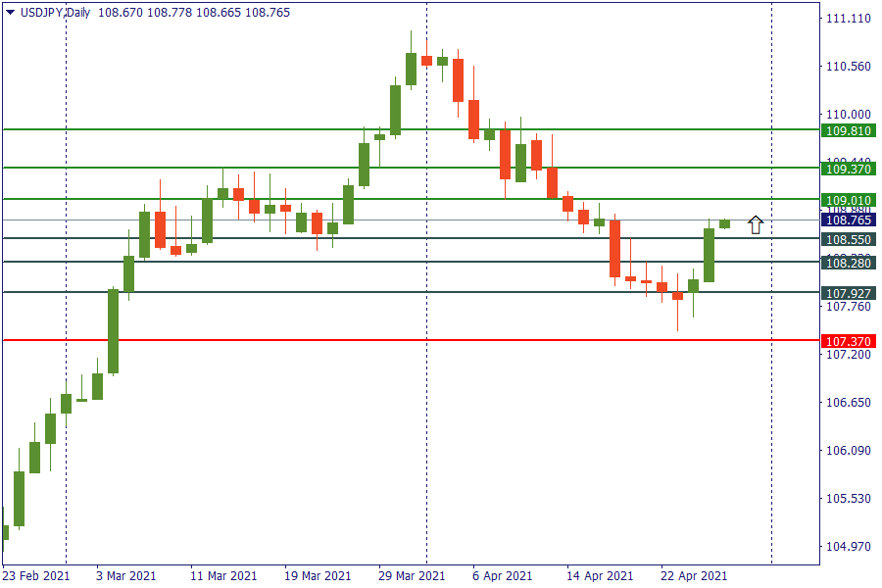Click the 22 Apr 2021 date label
Screen dimensions: 882x588
[694, 575]
